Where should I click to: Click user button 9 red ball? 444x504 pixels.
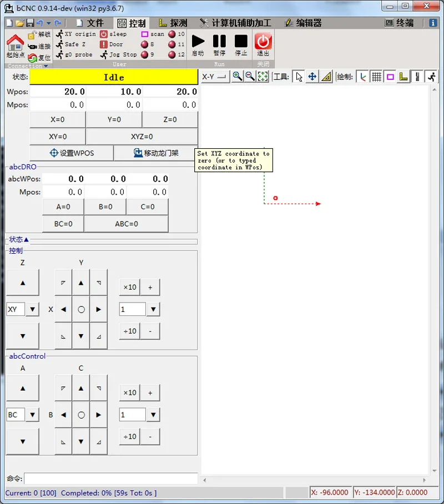(145, 54)
